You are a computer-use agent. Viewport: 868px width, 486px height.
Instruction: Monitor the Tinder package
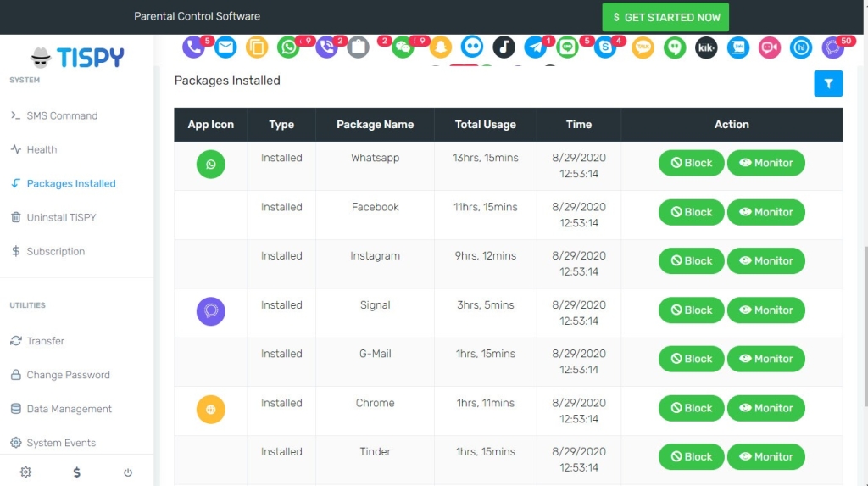point(766,457)
